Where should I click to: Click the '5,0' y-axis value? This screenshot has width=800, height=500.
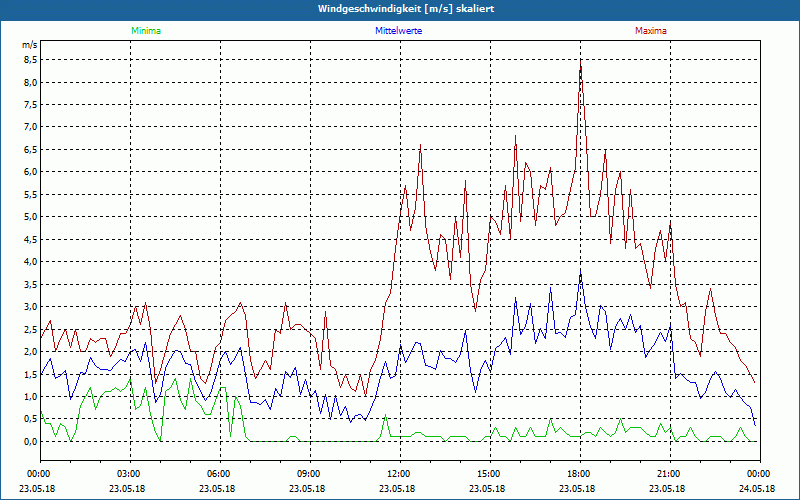point(31,217)
